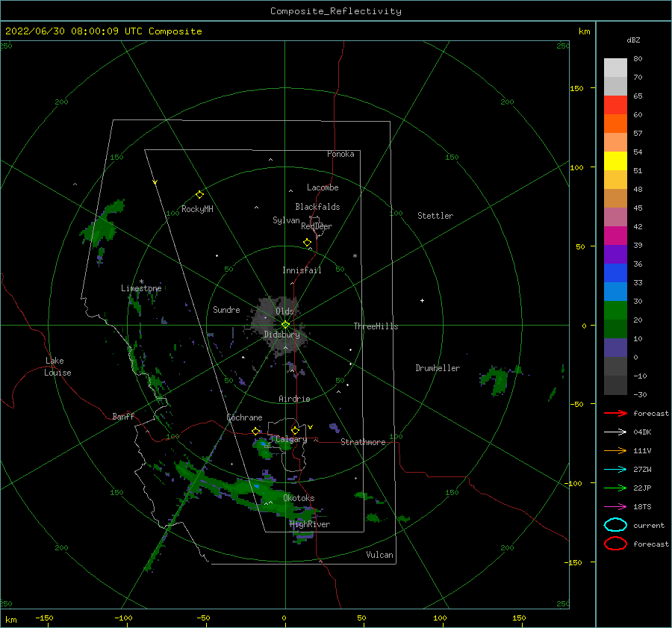This screenshot has width=672, height=628.
Task: Click the white 04DK arrow icon
Action: (x=615, y=432)
